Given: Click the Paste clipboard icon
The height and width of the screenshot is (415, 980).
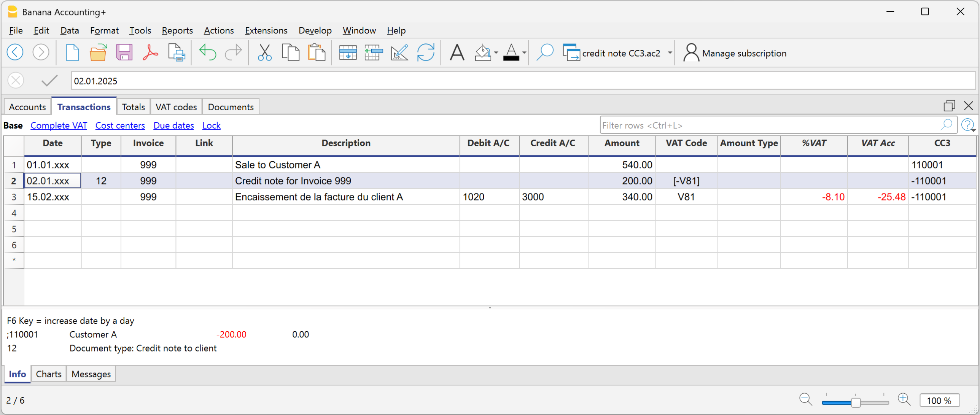Looking at the screenshot, I should [317, 52].
